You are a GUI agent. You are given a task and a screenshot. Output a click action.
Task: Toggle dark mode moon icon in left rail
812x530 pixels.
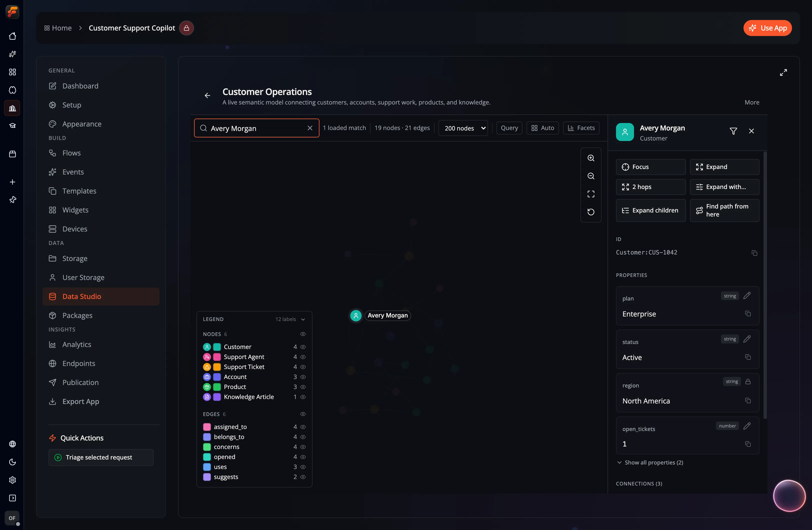(x=12, y=462)
